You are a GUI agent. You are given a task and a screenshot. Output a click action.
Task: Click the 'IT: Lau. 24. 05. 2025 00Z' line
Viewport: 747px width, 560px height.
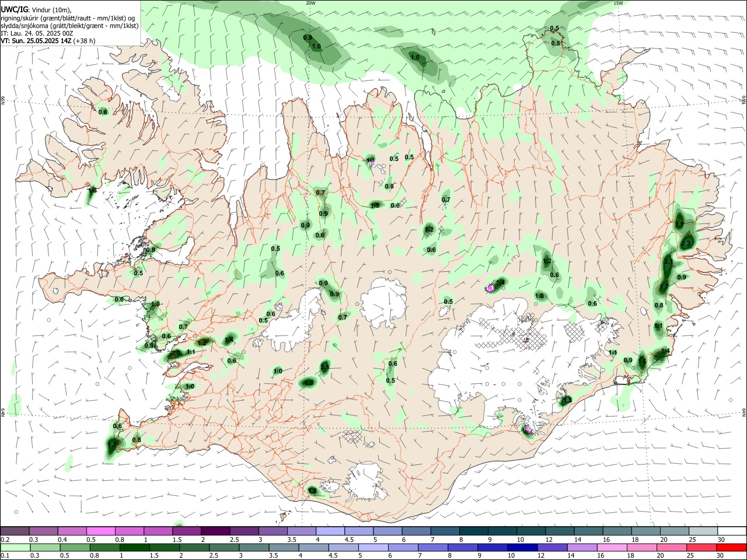(37, 33)
